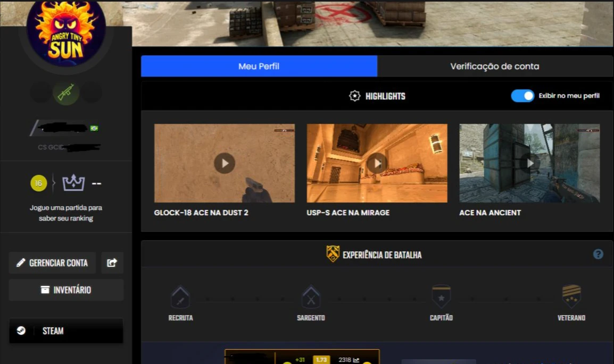Image resolution: width=614 pixels, height=364 pixels.
Task: Switch to the Meu Perfil tab
Action: coord(259,66)
